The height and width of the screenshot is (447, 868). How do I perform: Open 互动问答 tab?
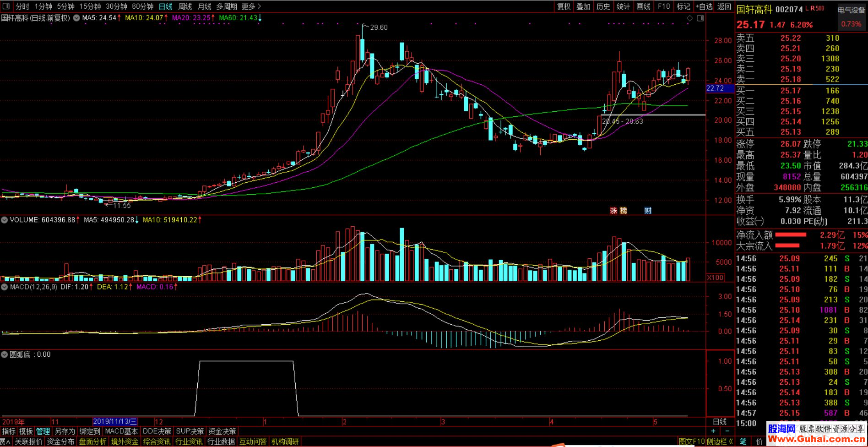[x=253, y=442]
